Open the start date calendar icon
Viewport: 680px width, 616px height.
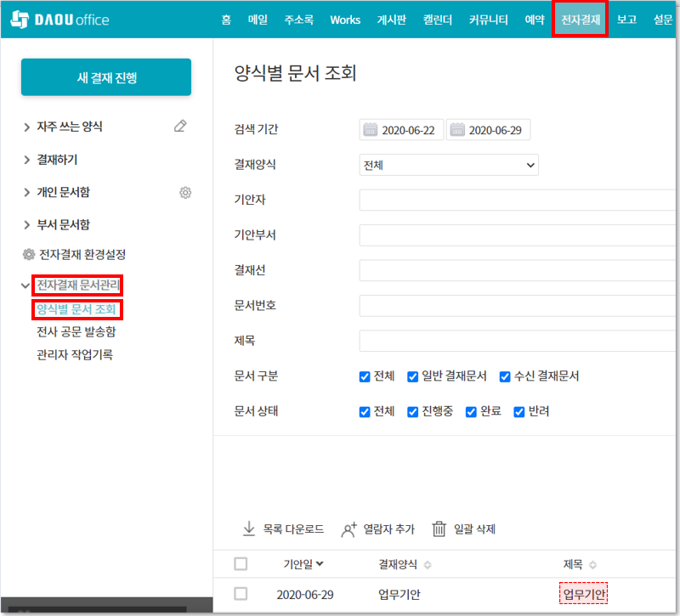[371, 130]
